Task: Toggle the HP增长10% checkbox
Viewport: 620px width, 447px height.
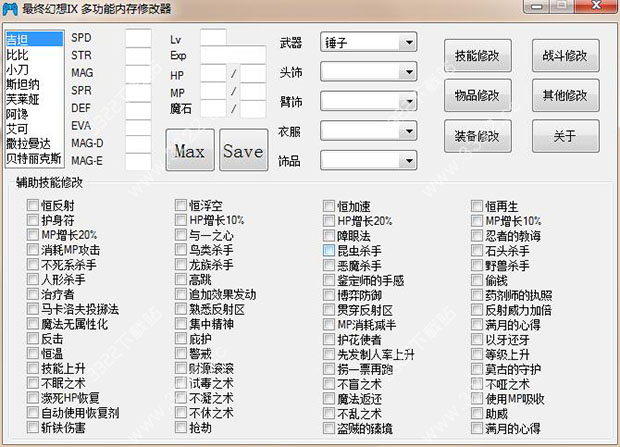Action: click(x=181, y=220)
